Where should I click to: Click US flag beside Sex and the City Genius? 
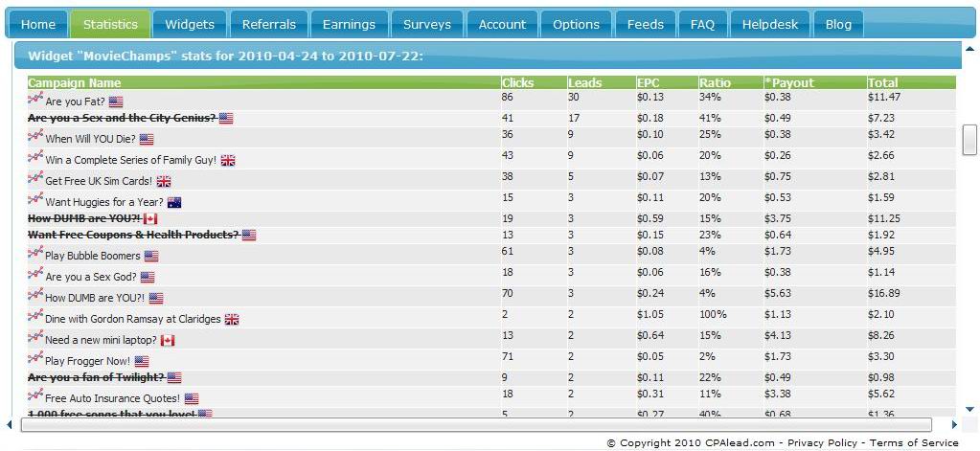(x=226, y=118)
